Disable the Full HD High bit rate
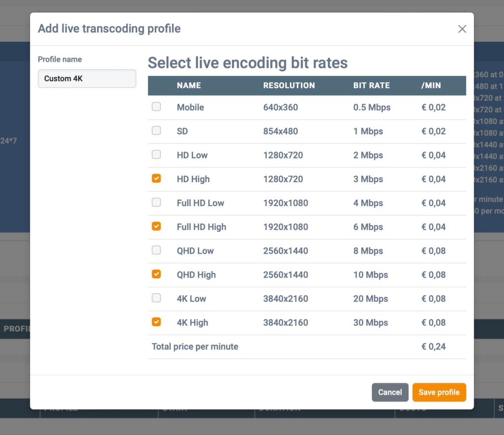This screenshot has height=435, width=504. coord(156,226)
